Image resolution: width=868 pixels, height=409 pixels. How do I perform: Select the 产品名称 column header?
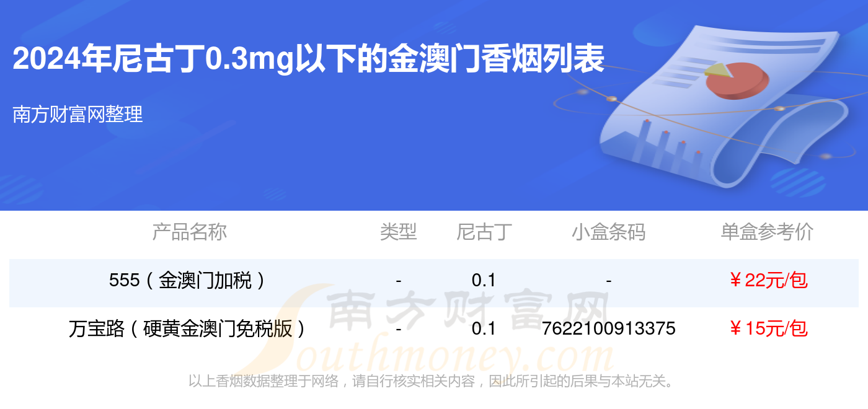pyautogui.click(x=190, y=232)
